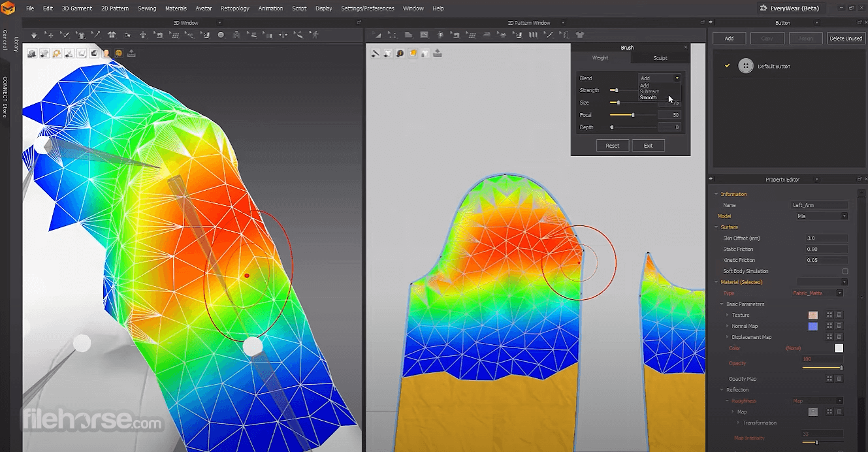Toggle the avatar head visibility icon in 3D window
This screenshot has width=868, height=452.
[x=106, y=53]
